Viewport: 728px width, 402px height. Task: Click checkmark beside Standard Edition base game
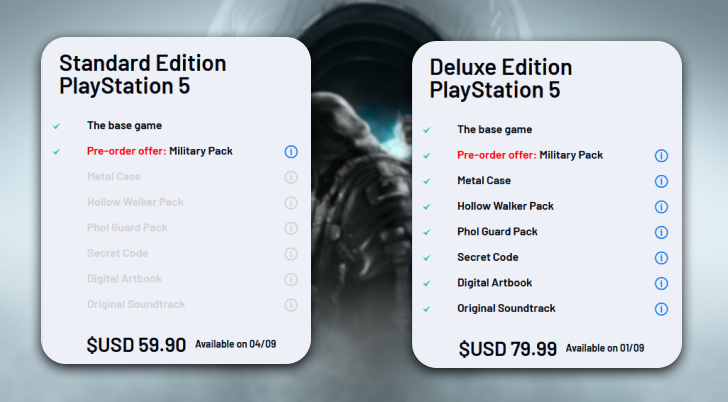[x=57, y=126]
